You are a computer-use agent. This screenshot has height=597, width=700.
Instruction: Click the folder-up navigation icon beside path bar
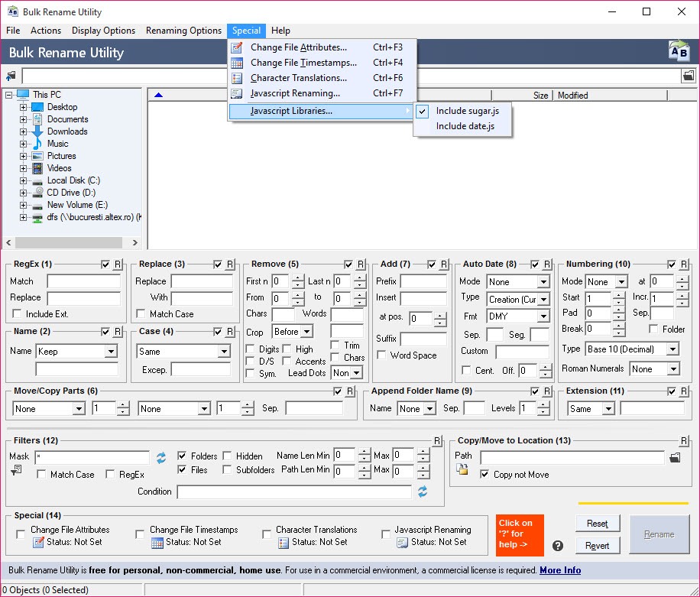pos(11,76)
